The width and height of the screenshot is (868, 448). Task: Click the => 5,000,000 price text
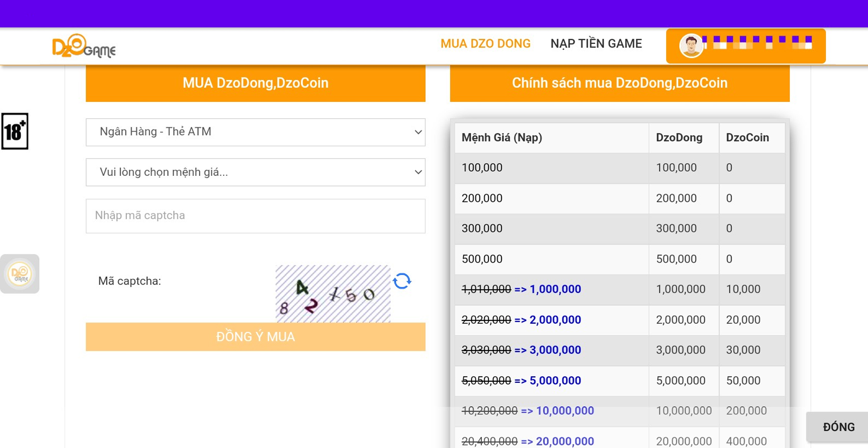548,381
